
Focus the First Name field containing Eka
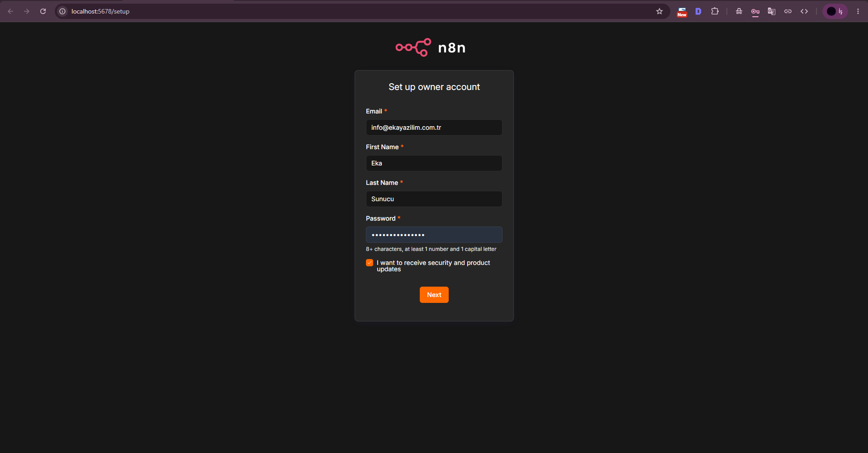(434, 163)
